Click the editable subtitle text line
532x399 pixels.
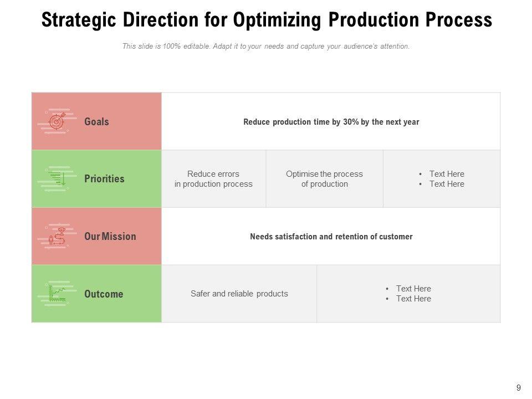(x=266, y=47)
